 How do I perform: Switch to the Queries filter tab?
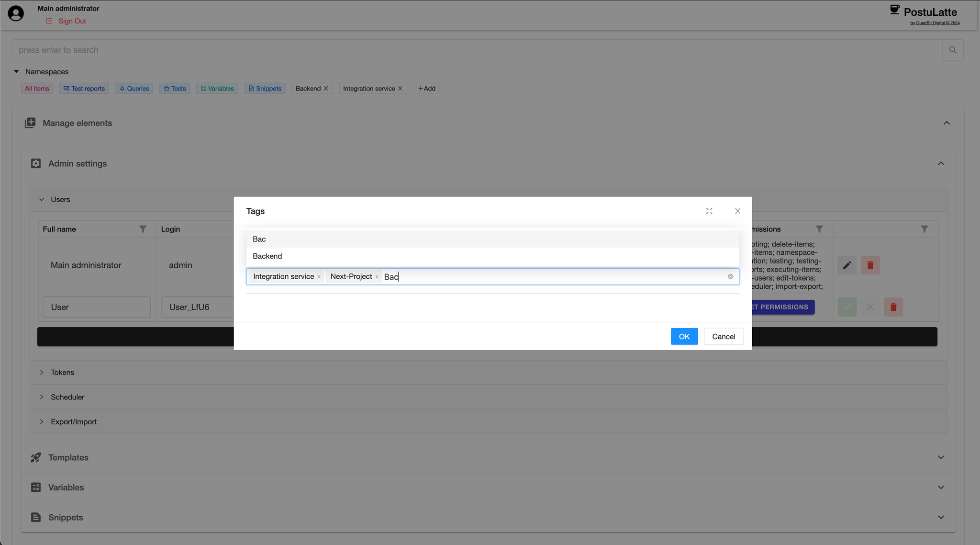[134, 89]
